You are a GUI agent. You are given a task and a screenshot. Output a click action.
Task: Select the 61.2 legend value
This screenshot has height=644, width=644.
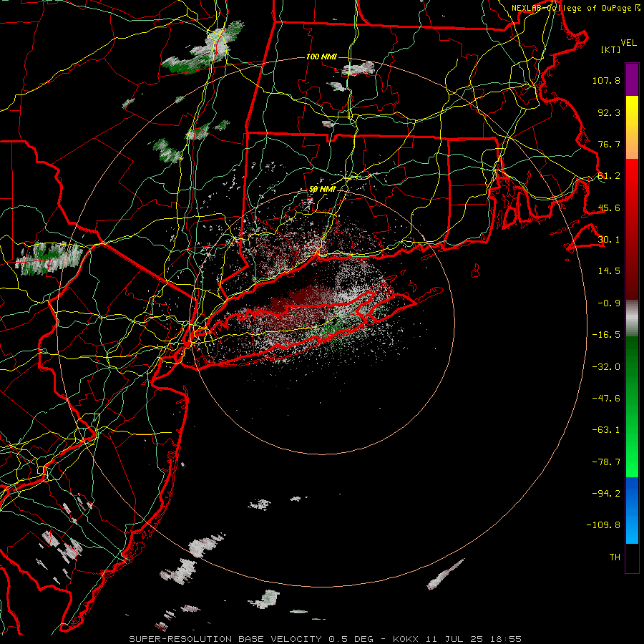(609, 176)
